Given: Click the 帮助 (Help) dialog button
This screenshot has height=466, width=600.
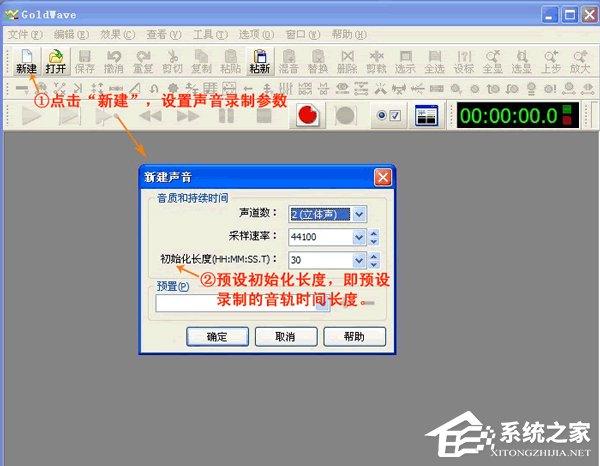Looking at the screenshot, I should pos(353,336).
